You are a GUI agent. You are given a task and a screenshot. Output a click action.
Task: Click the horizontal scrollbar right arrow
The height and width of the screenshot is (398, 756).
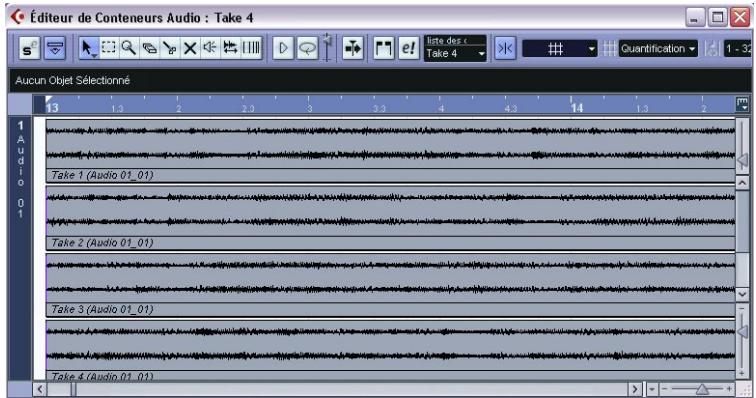coord(635,389)
